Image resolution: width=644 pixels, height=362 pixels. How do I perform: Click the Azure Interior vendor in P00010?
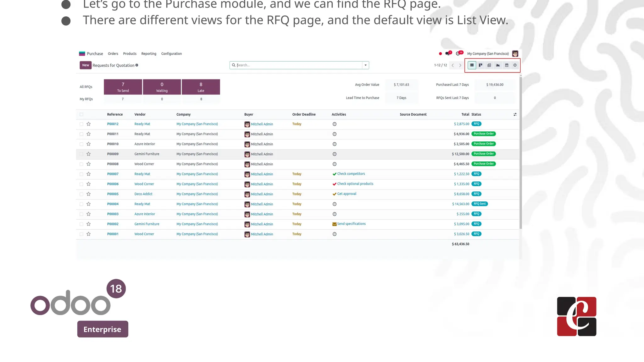pos(145,144)
